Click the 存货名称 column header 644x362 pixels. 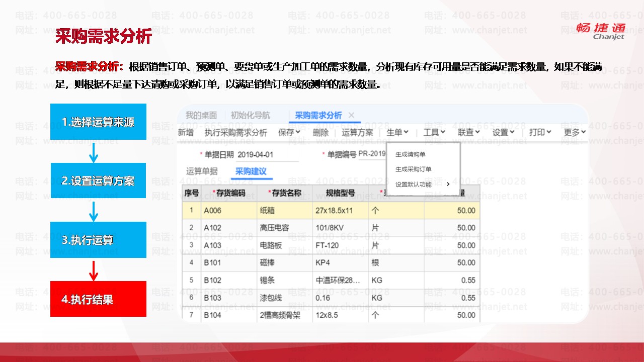coord(284,193)
